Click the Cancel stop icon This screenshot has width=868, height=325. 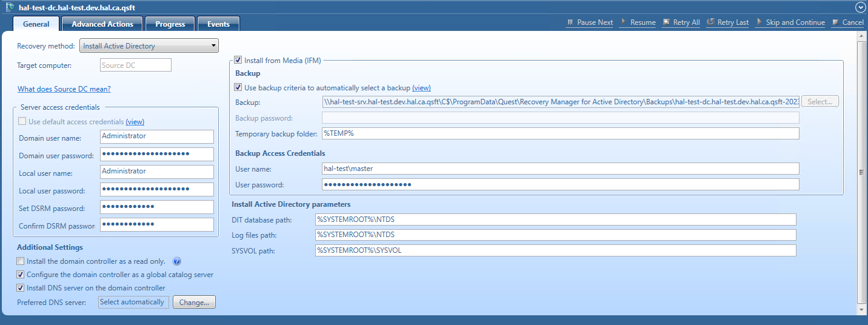pos(836,22)
